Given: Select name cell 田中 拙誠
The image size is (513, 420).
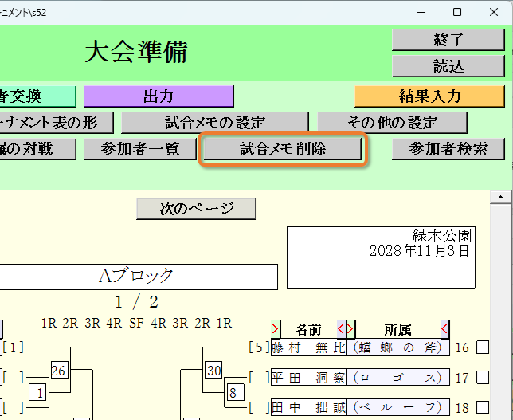Looking at the screenshot, I should [308, 407].
